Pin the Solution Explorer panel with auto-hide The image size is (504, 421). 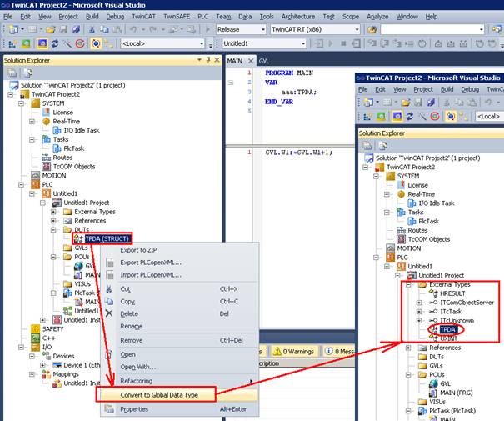pos(207,60)
